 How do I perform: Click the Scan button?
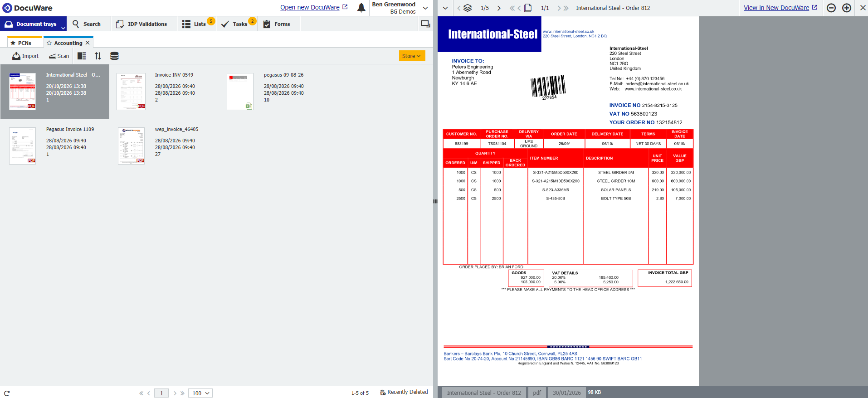59,56
